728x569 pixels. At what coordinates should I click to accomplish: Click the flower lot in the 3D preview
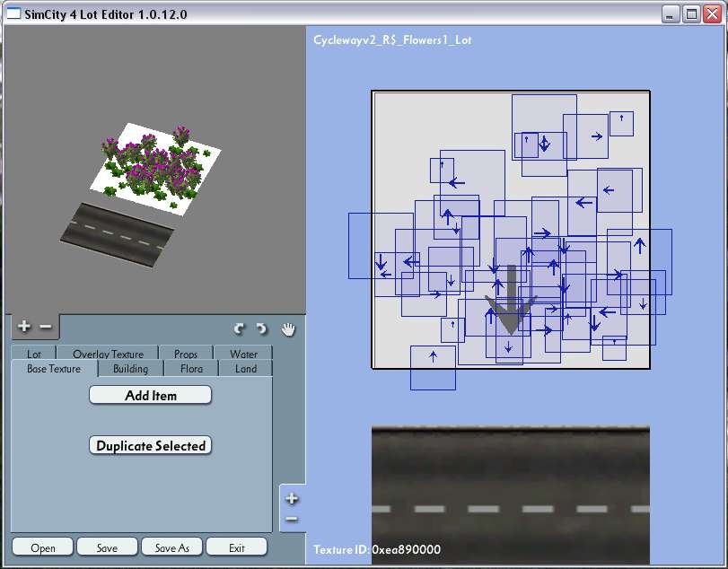[x=155, y=170]
